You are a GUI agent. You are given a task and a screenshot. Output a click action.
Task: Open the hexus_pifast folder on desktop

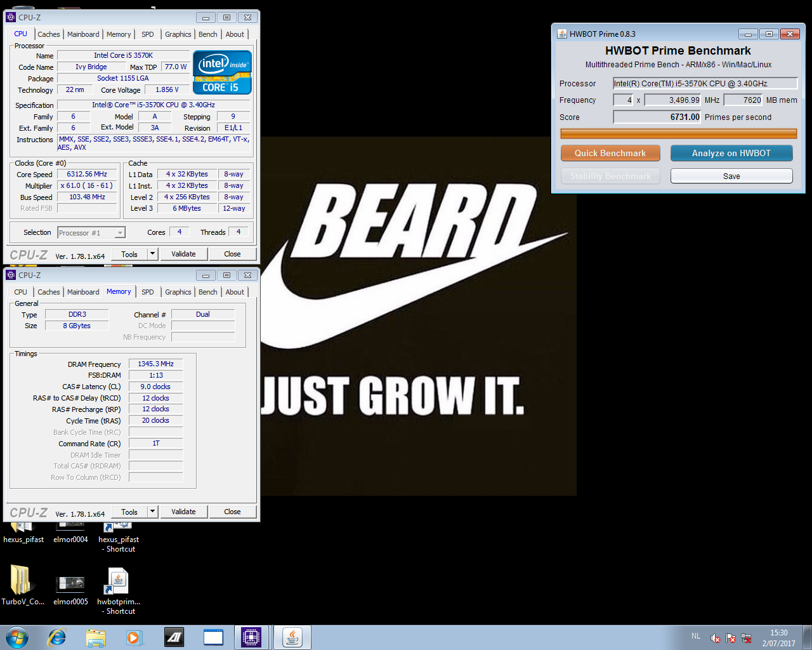pos(23,532)
